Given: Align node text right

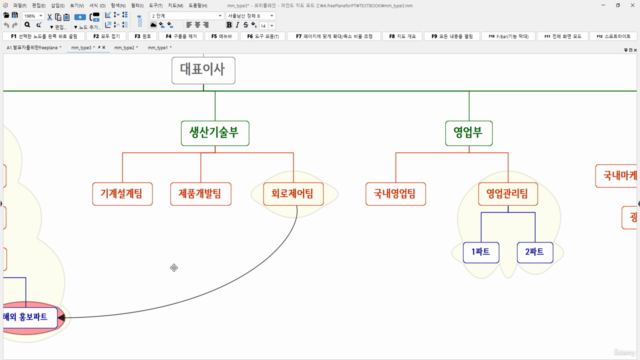Looking at the screenshot, I should 206,25.
